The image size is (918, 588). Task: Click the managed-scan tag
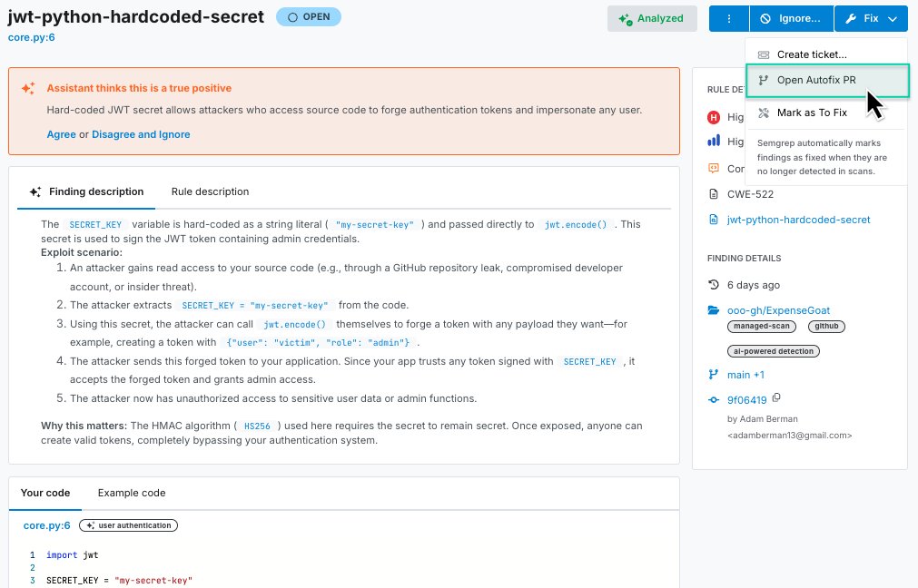[762, 327]
